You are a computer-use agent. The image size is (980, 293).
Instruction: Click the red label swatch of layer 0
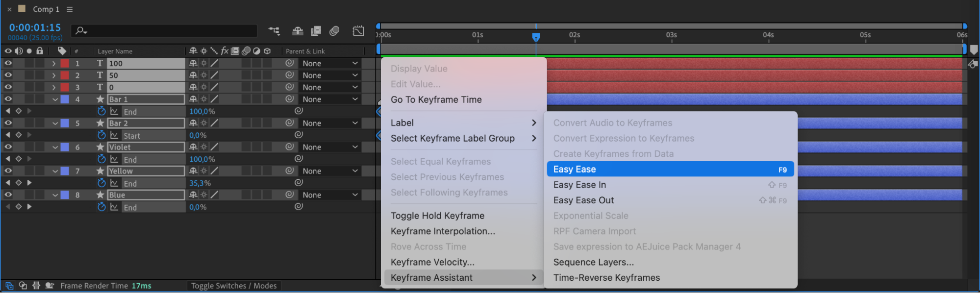tap(65, 87)
